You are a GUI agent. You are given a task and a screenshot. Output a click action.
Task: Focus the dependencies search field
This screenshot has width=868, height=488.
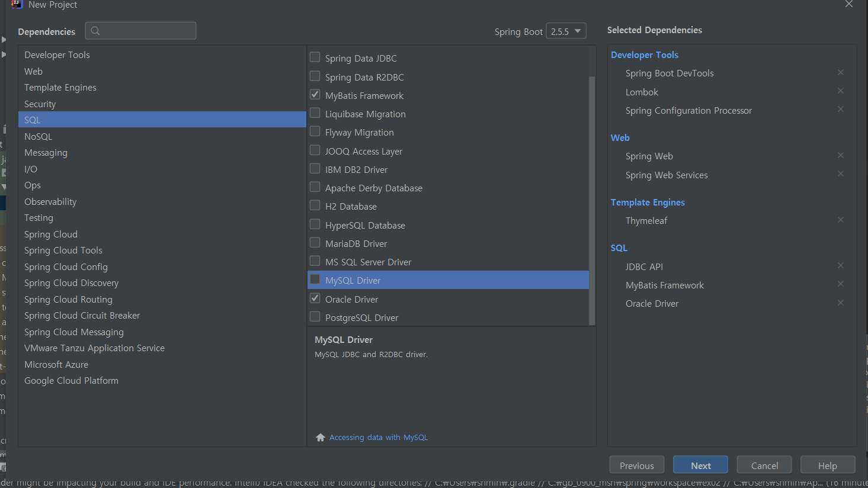click(x=140, y=31)
